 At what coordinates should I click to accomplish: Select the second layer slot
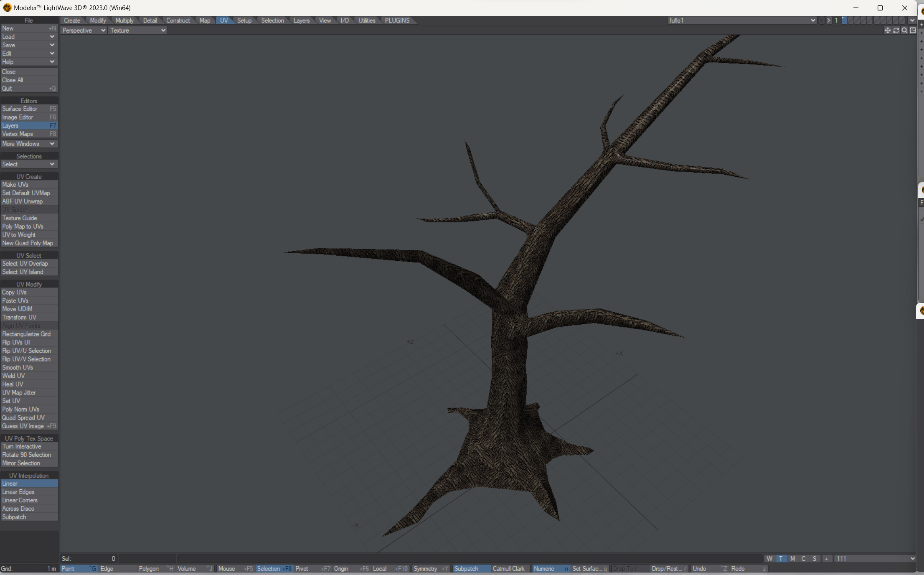click(x=850, y=20)
